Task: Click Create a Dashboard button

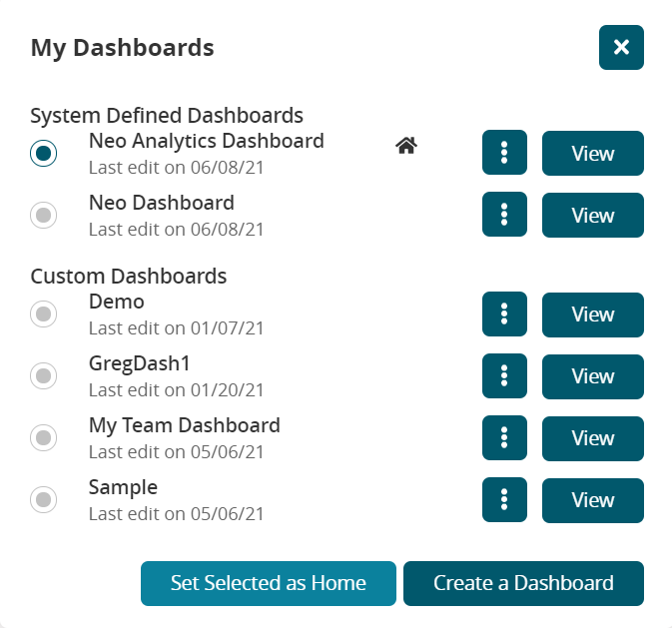Action: [x=523, y=583]
